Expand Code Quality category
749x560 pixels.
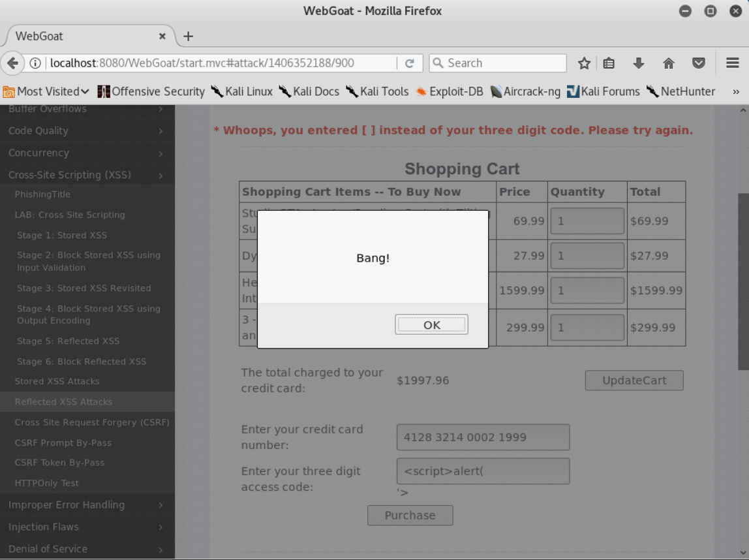click(87, 131)
